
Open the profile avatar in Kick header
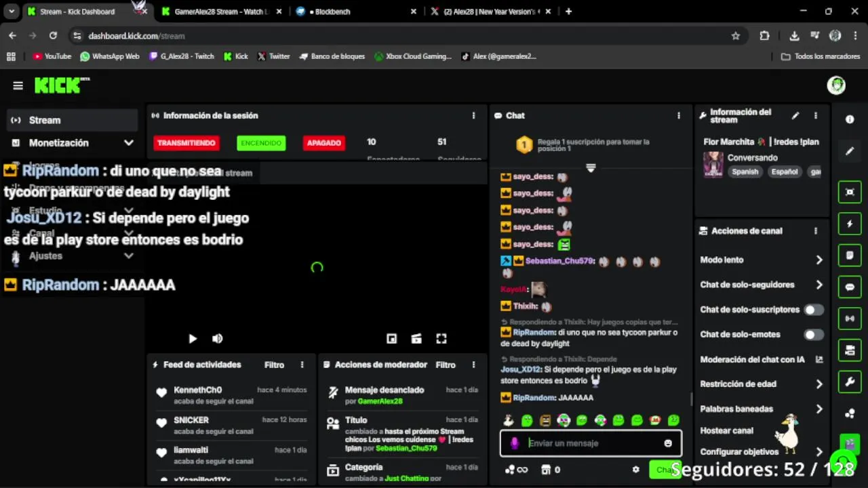pyautogui.click(x=836, y=85)
